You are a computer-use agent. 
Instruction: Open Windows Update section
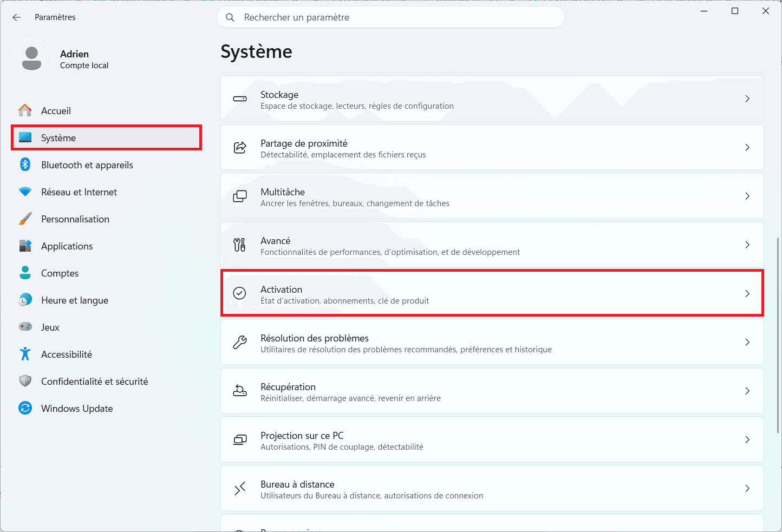(106, 408)
